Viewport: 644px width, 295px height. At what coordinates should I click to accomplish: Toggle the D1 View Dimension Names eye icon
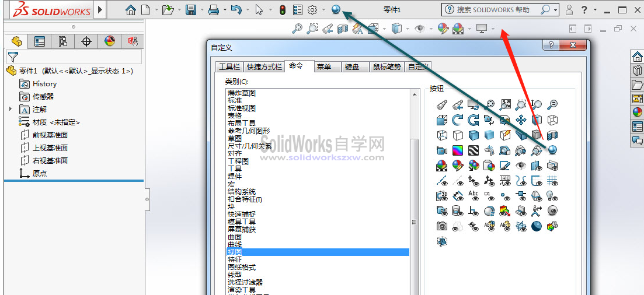[489, 196]
